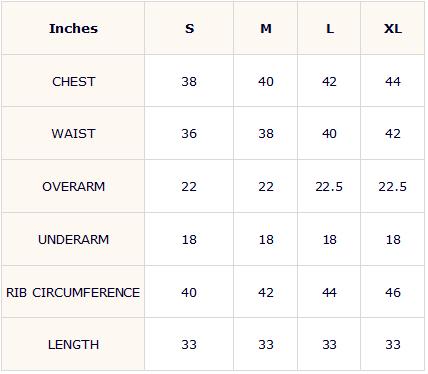Click the WAIST row label
The width and height of the screenshot is (428, 374).
pos(73,134)
